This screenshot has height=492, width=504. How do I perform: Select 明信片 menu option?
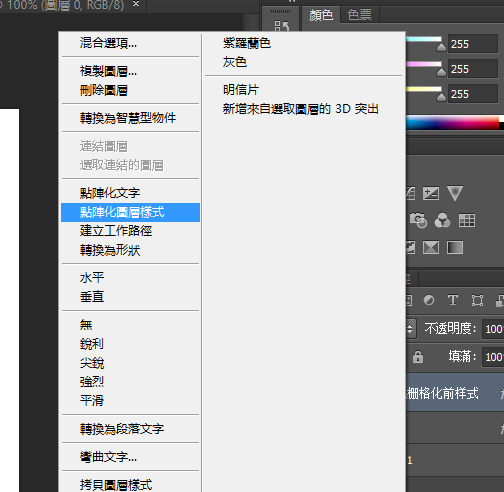[303, 90]
